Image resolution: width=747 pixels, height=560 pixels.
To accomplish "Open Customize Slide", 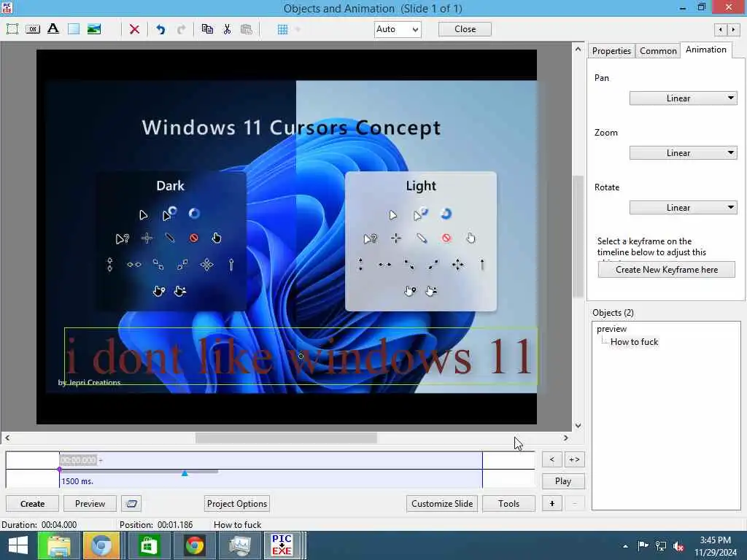I will (x=442, y=504).
